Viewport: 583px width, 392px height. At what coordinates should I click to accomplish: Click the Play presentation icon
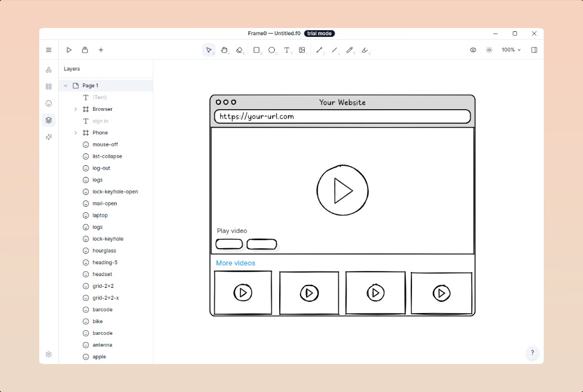(x=69, y=50)
